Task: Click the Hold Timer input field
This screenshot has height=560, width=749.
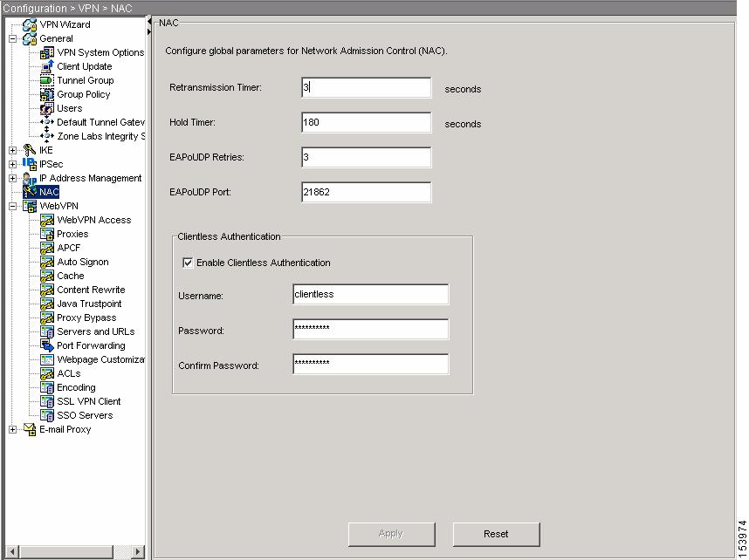Action: click(x=367, y=123)
